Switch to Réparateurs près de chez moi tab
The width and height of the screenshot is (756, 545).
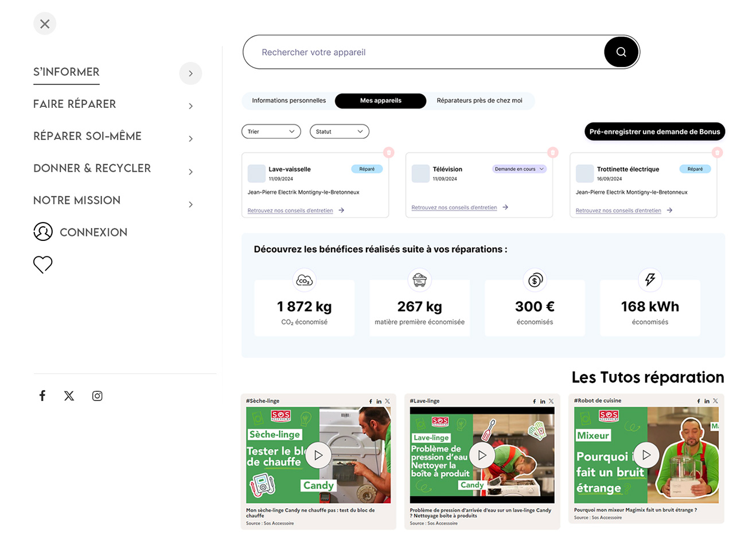tap(480, 100)
